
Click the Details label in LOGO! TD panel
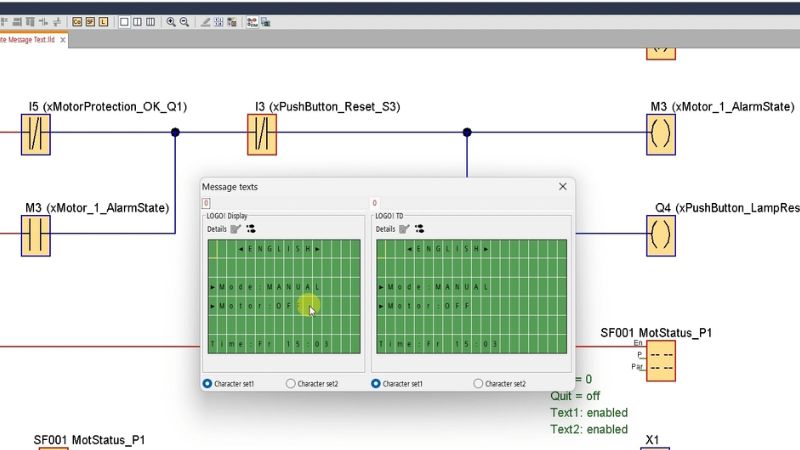point(385,229)
